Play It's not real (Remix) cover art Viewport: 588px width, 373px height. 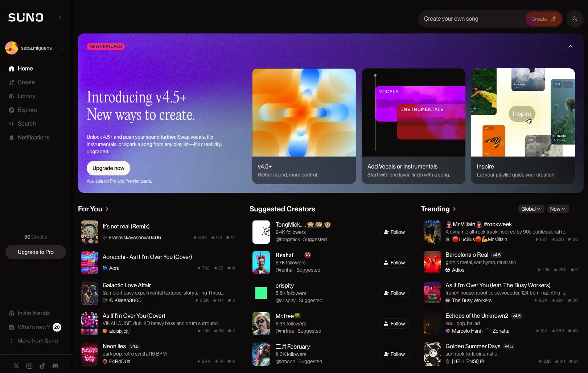coord(90,232)
